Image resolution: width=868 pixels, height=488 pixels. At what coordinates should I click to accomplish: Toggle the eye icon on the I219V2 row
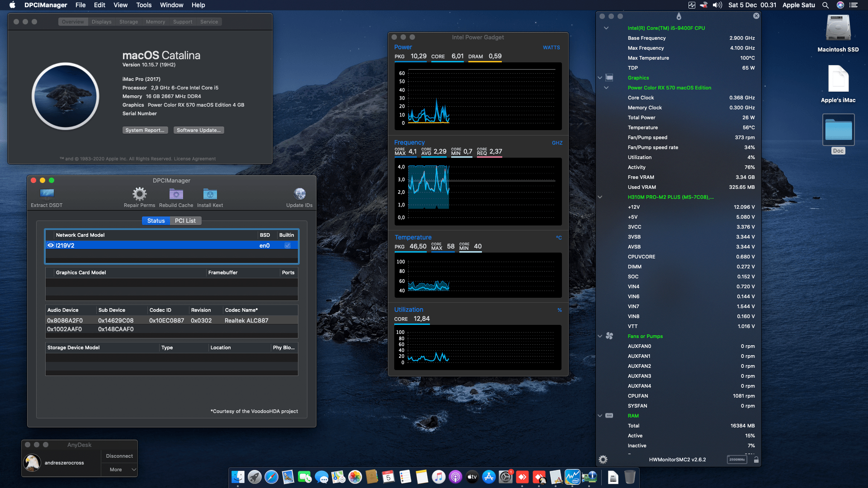51,245
